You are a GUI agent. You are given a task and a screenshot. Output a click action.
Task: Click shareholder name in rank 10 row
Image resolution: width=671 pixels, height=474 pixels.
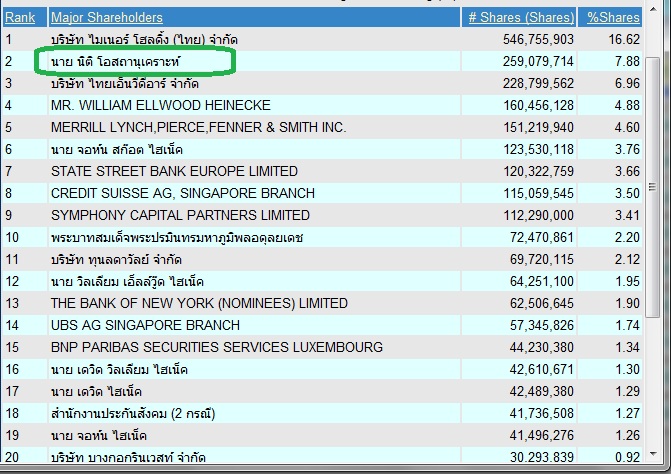[x=177, y=237]
